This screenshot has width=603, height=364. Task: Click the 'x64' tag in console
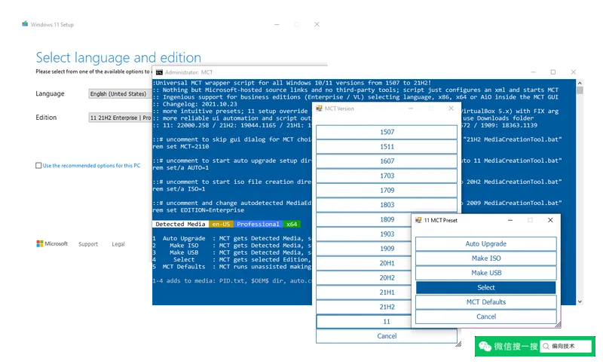pos(292,224)
